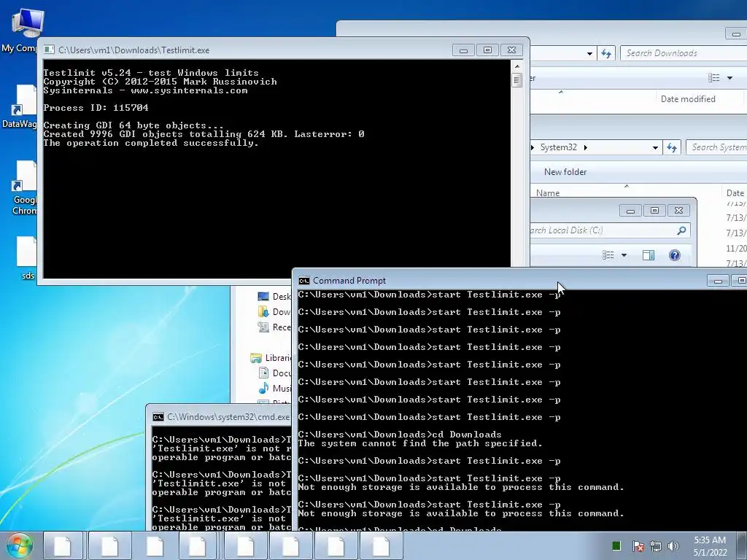Focus the Search Downloads box
This screenshot has width=747, height=560.
683,53
